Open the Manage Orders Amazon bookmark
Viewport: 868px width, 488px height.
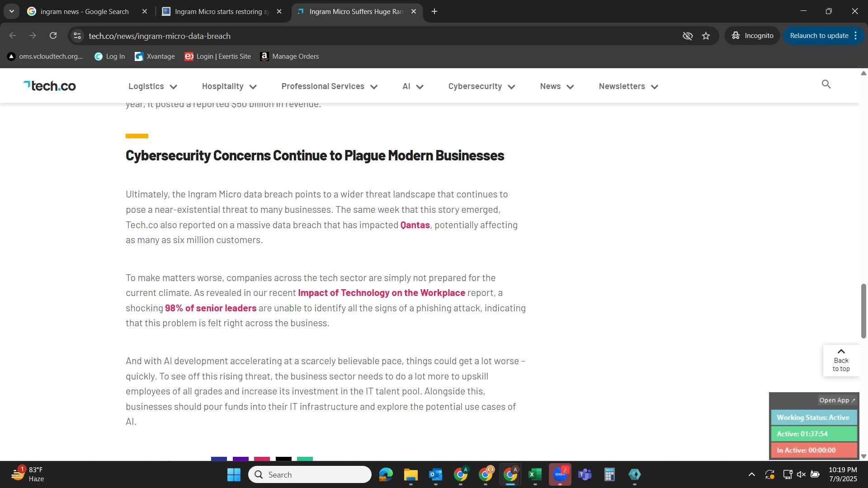click(x=289, y=56)
